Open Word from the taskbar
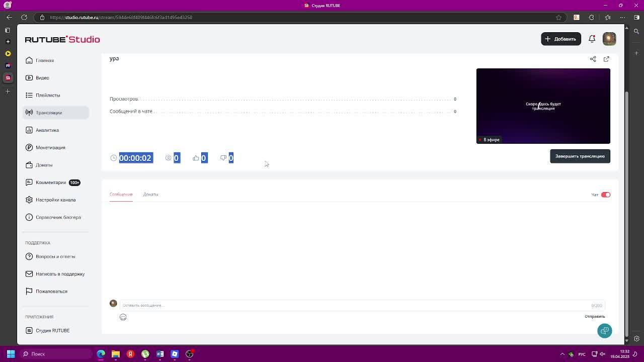 tap(160, 354)
